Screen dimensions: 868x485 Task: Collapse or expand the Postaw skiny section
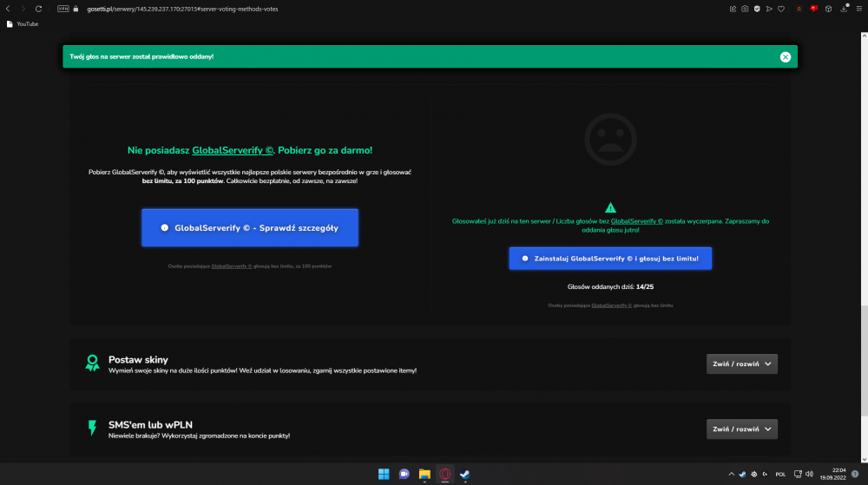click(742, 364)
